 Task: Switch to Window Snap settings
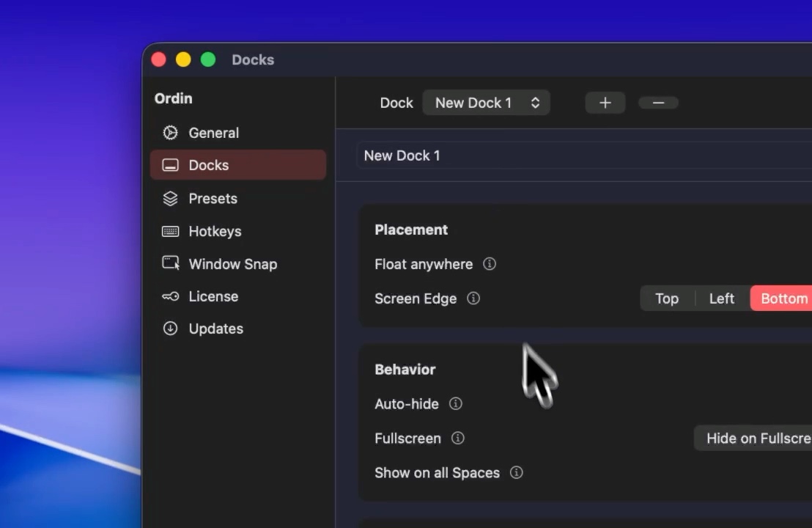pyautogui.click(x=238, y=264)
